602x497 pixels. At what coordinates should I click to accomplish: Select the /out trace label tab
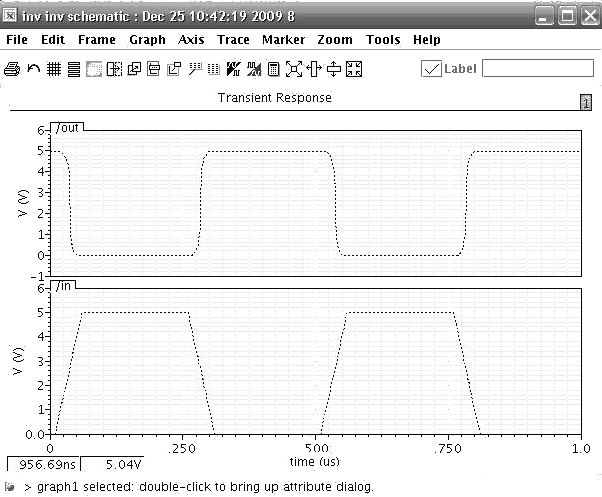[67, 127]
